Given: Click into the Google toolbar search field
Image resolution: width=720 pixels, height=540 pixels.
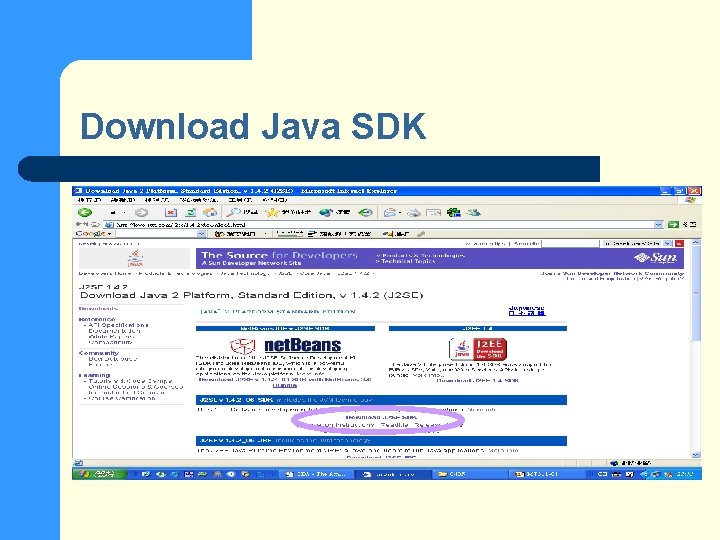Looking at the screenshot, I should [156, 234].
